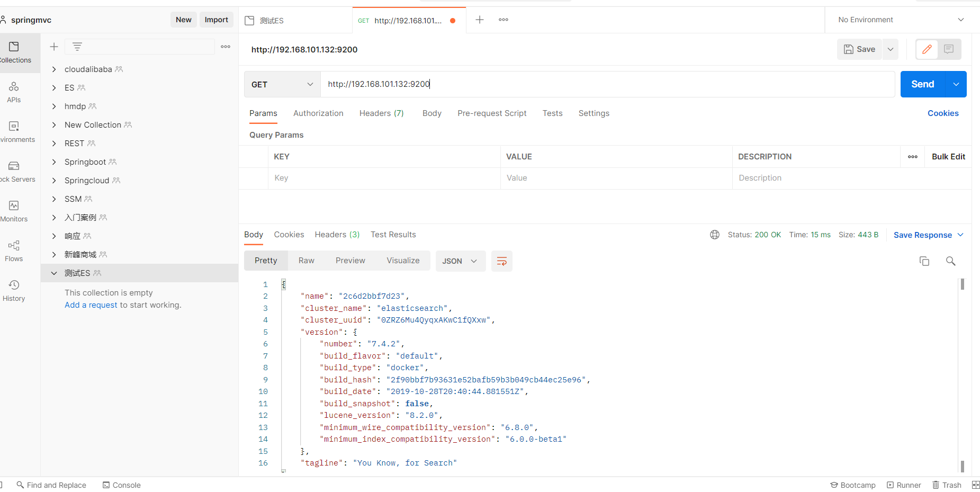Search response with magnifier icon
The image size is (980, 492).
[x=951, y=261]
